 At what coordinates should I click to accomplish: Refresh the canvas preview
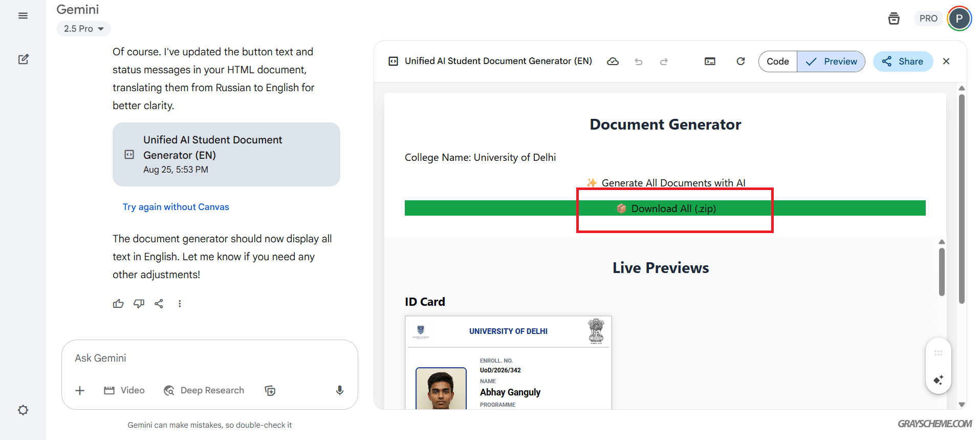coord(741,61)
